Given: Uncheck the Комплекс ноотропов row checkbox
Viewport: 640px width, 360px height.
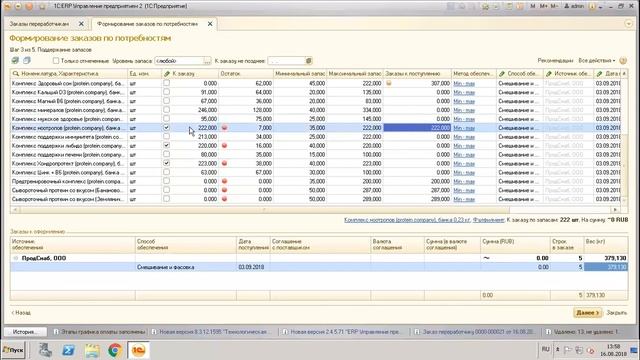Looking at the screenshot, I should click(x=167, y=127).
